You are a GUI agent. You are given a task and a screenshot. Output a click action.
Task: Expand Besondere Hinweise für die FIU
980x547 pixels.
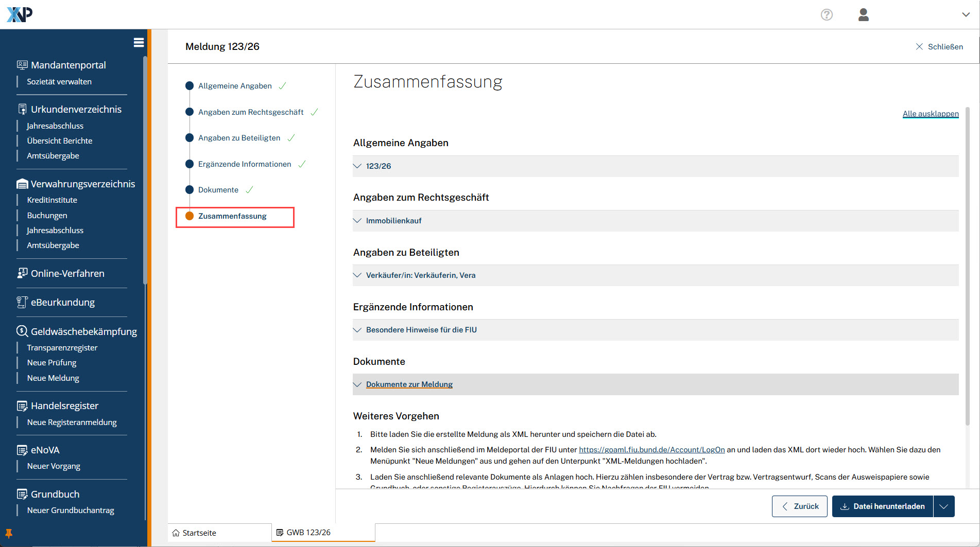(x=421, y=330)
